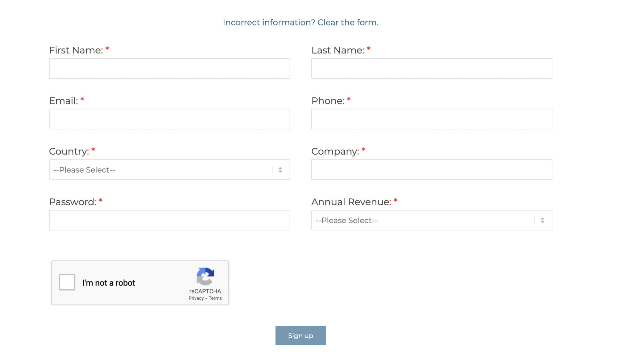This screenshot has height=364, width=628.
Task: Click the Password label
Action: point(72,202)
